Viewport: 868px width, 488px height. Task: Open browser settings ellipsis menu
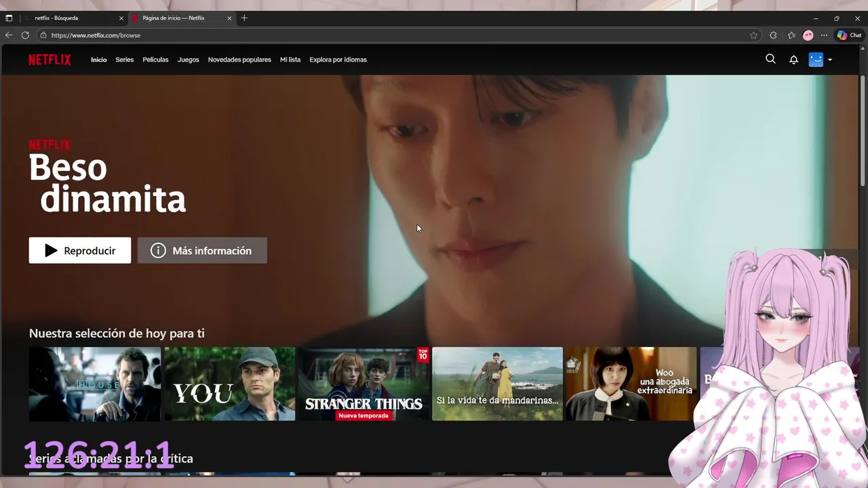(824, 35)
